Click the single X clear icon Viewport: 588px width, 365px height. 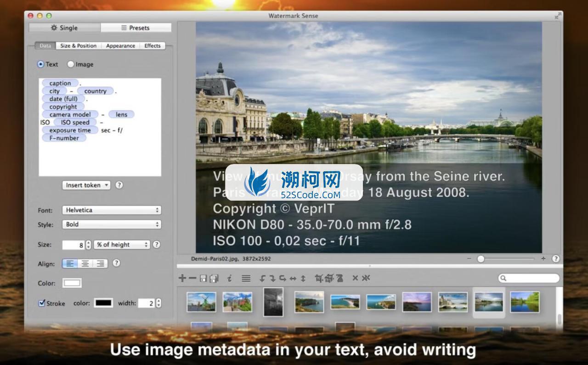pos(355,278)
